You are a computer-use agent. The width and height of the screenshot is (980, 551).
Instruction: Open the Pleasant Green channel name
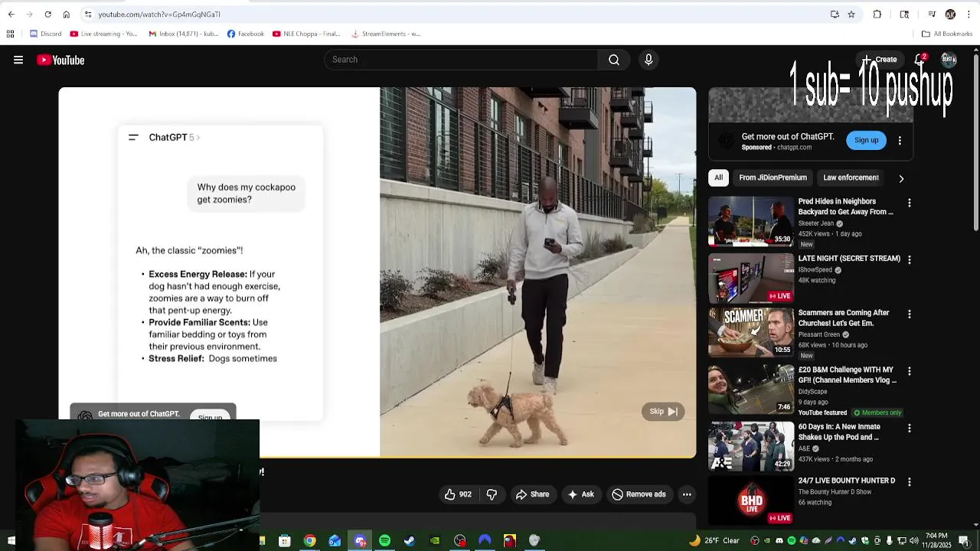coord(819,334)
